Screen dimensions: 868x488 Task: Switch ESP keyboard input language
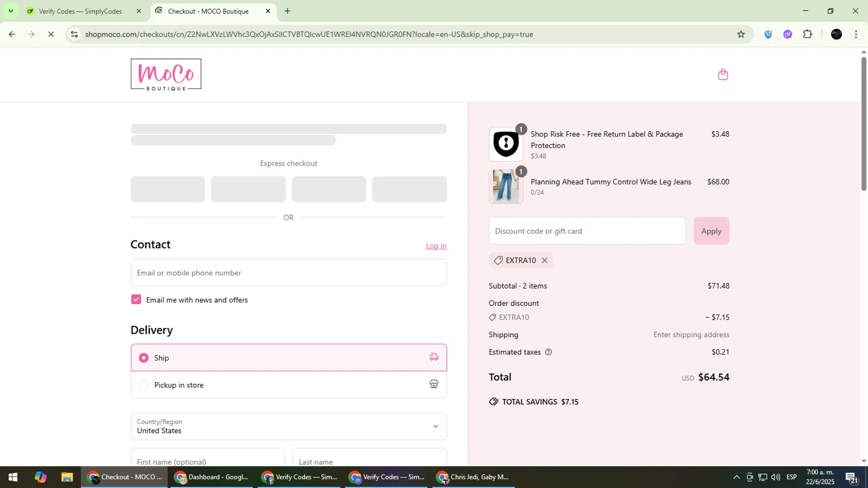[x=791, y=477]
